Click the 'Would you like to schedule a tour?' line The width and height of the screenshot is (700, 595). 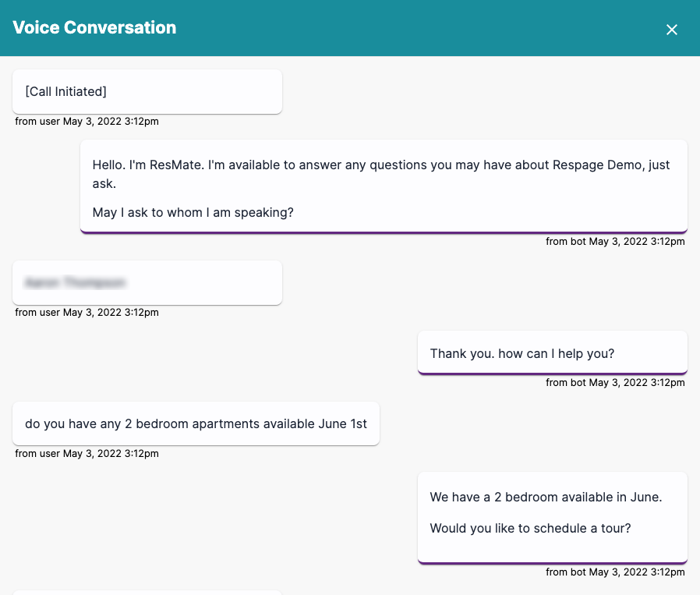pyautogui.click(x=530, y=528)
